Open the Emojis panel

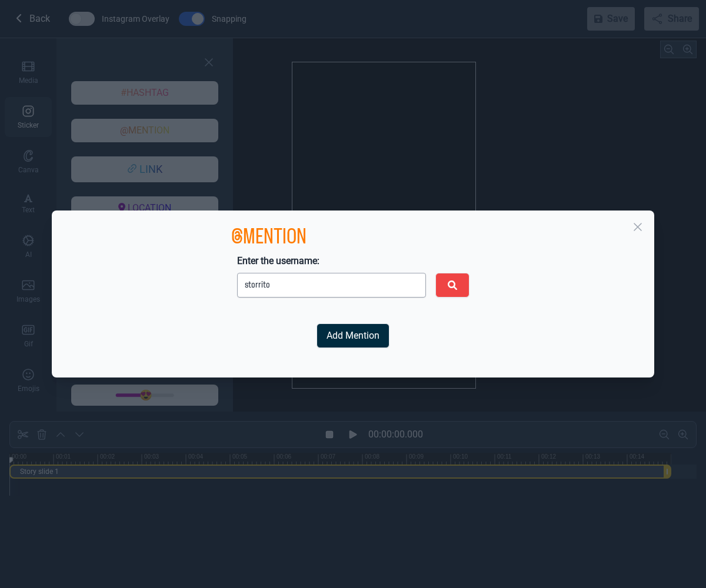(28, 380)
